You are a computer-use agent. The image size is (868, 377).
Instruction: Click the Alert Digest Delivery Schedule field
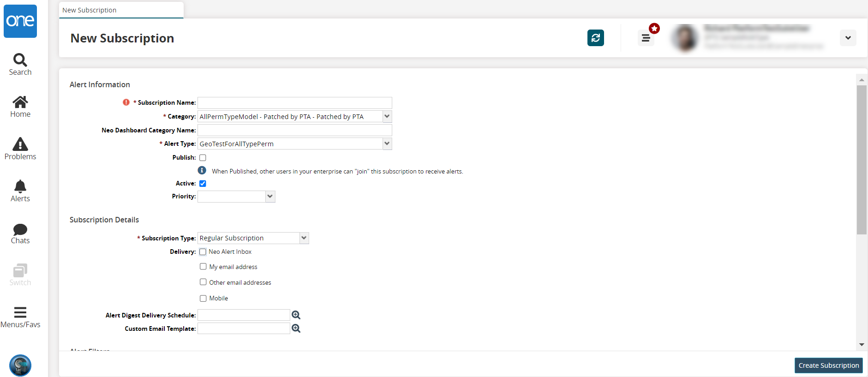click(244, 315)
